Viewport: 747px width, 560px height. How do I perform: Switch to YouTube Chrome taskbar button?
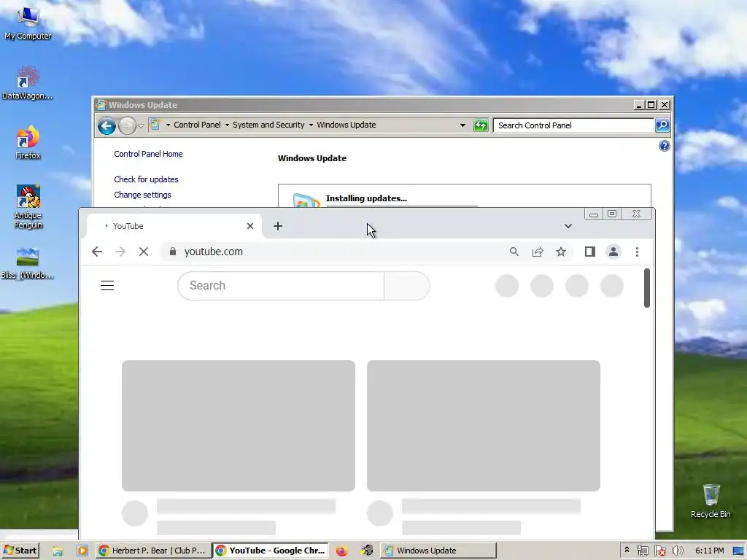tap(271, 551)
